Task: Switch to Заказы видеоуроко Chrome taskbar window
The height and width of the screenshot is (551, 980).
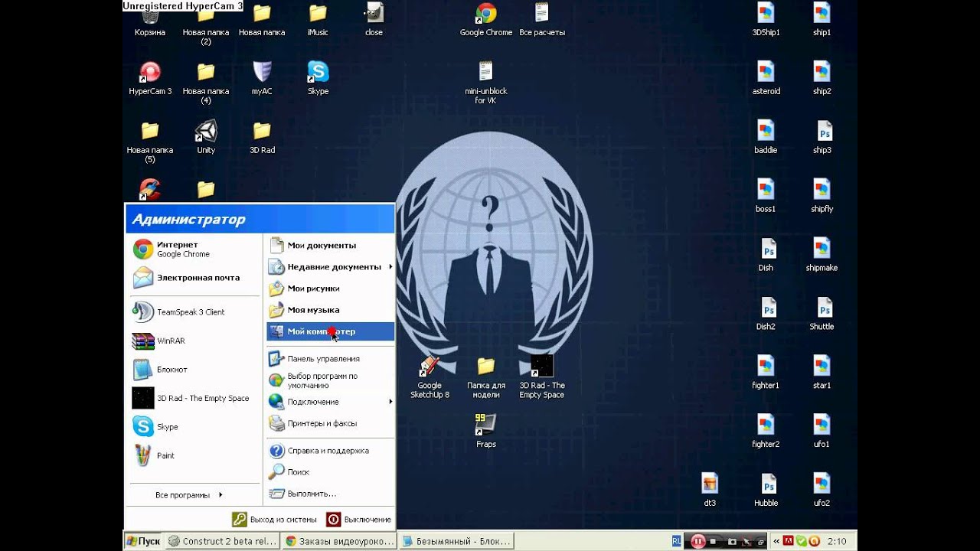Action: click(339, 541)
